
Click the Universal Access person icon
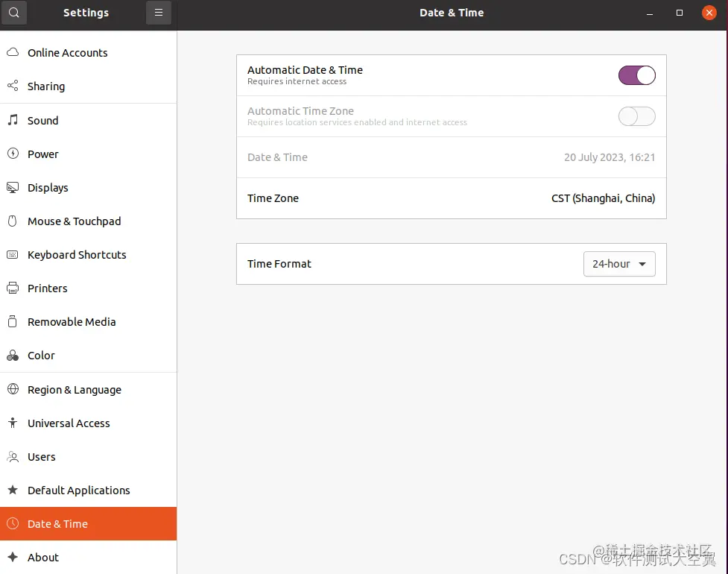[x=13, y=423]
